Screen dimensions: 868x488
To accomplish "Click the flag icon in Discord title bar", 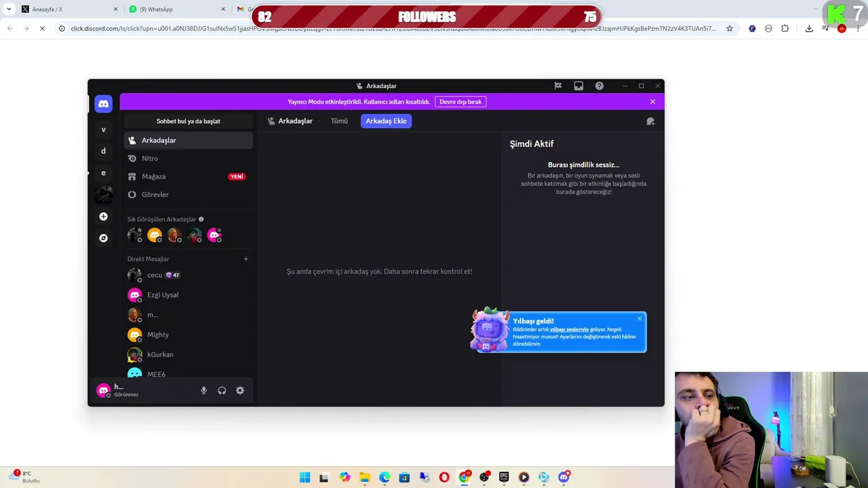I will [x=558, y=86].
